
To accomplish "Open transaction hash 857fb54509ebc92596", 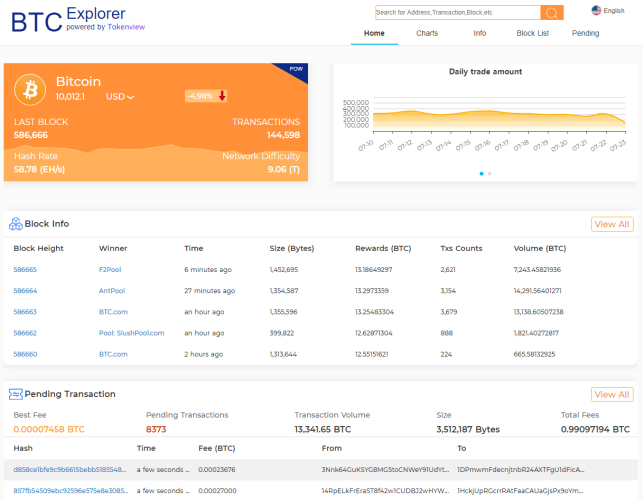I will 71,491.
